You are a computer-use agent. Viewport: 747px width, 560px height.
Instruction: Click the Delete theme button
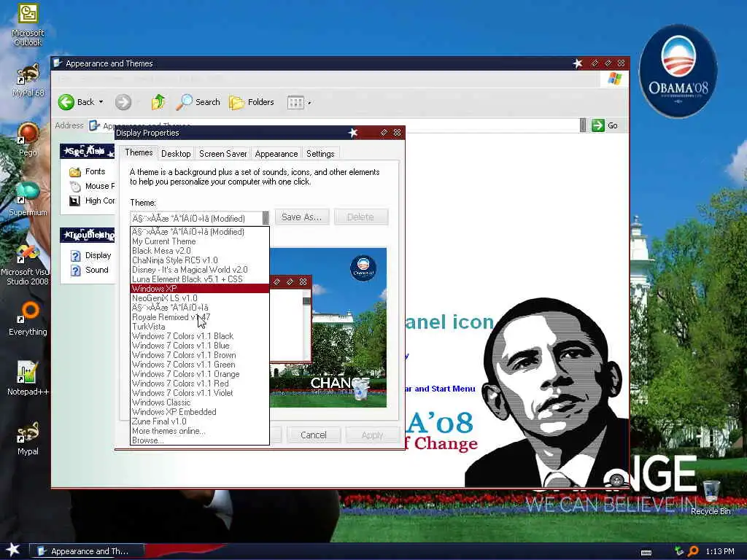[x=360, y=217]
